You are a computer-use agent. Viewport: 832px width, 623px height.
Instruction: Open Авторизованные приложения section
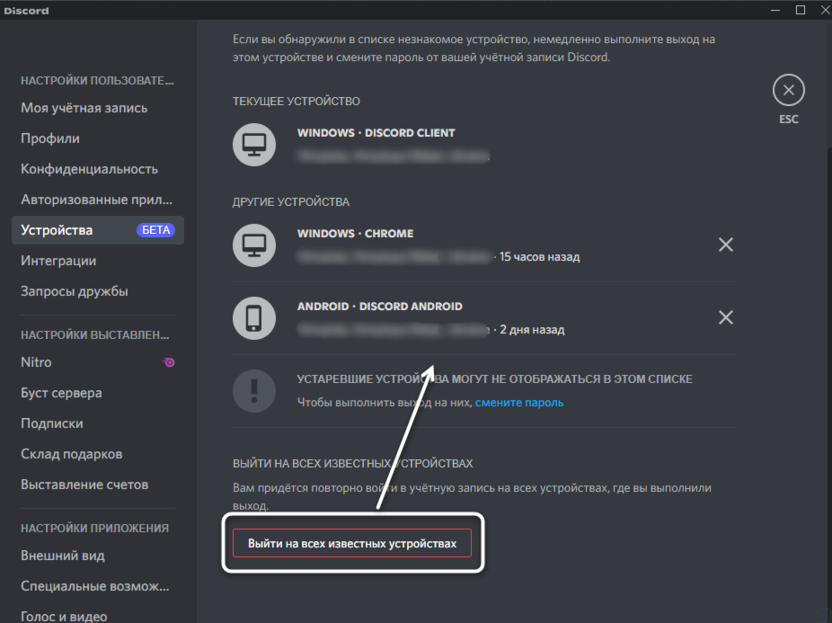(x=98, y=200)
